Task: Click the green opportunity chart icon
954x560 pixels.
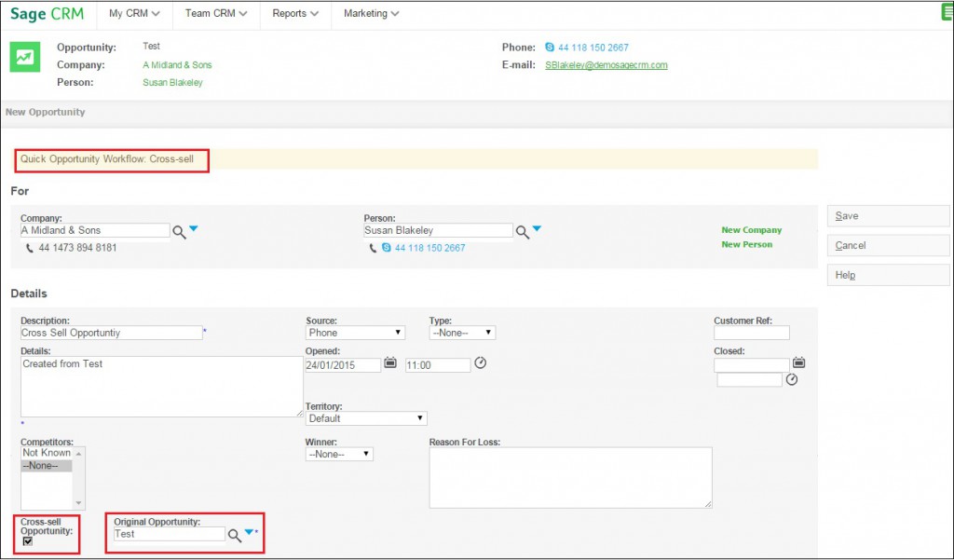Action: pyautogui.click(x=25, y=57)
